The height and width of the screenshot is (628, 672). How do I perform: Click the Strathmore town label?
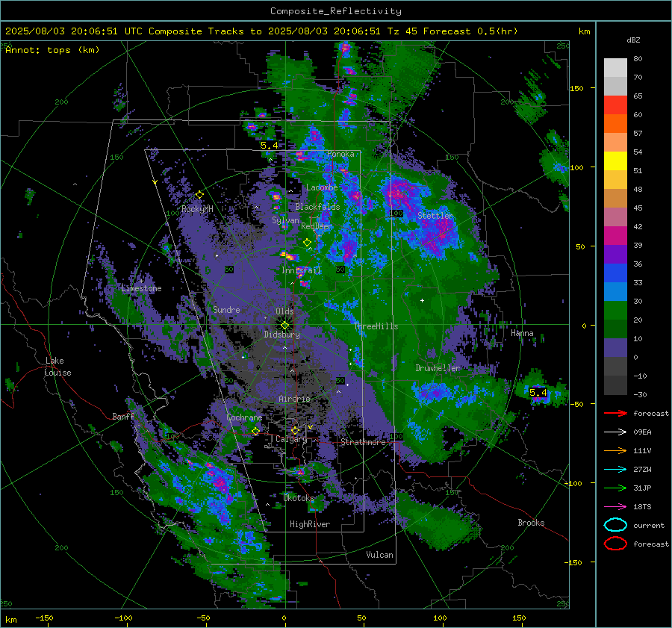click(x=363, y=442)
